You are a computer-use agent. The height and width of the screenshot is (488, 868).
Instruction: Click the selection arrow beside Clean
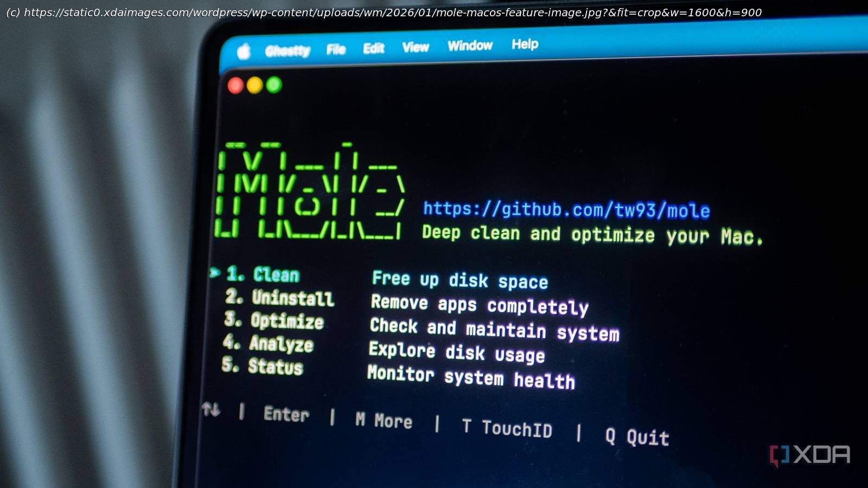click(x=215, y=272)
